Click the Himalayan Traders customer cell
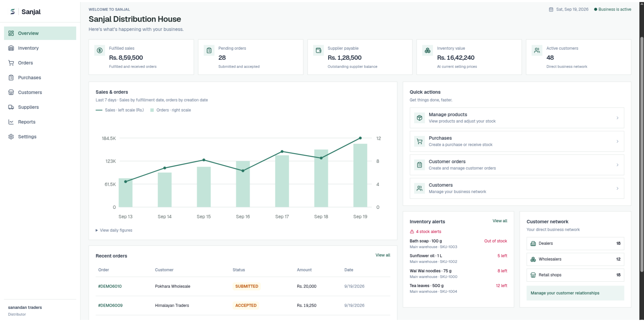Viewport: 644px width, 322px height. click(172, 305)
